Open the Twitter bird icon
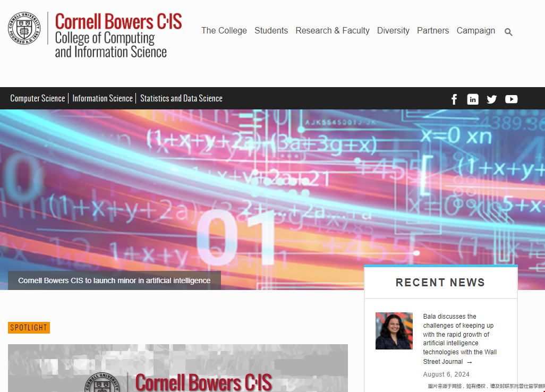545x392 pixels. click(x=492, y=99)
